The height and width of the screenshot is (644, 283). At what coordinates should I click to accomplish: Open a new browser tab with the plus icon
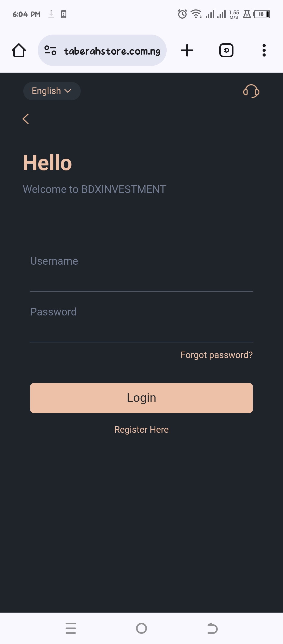point(187,50)
